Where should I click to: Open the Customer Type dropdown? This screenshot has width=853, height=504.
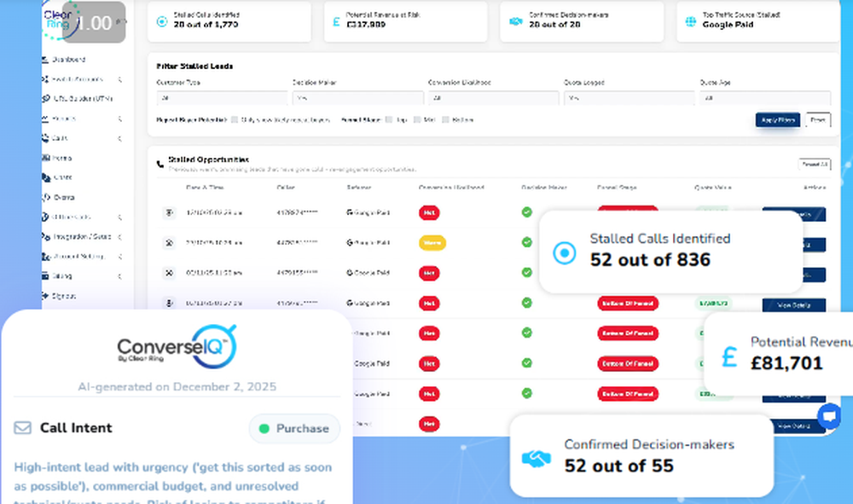coord(222,98)
